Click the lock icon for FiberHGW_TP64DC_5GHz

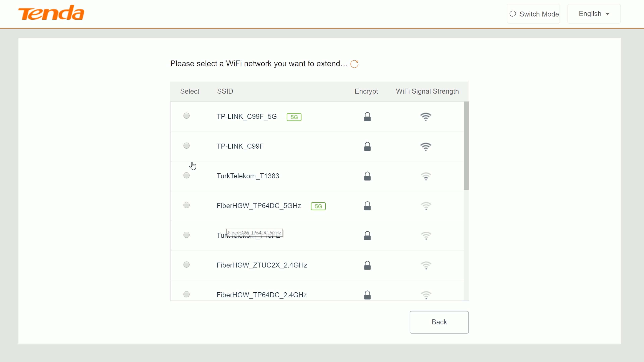[367, 206]
